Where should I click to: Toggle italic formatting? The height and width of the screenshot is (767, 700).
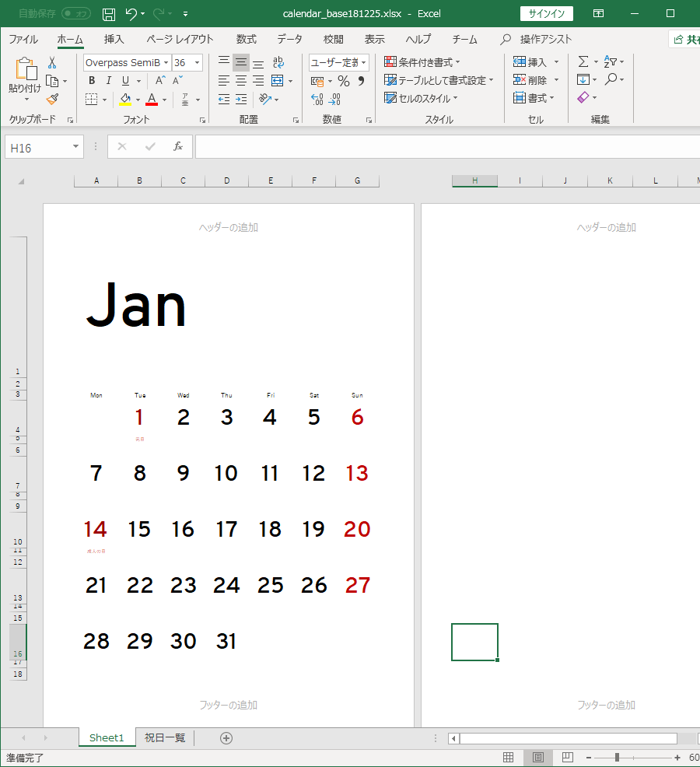[x=107, y=80]
